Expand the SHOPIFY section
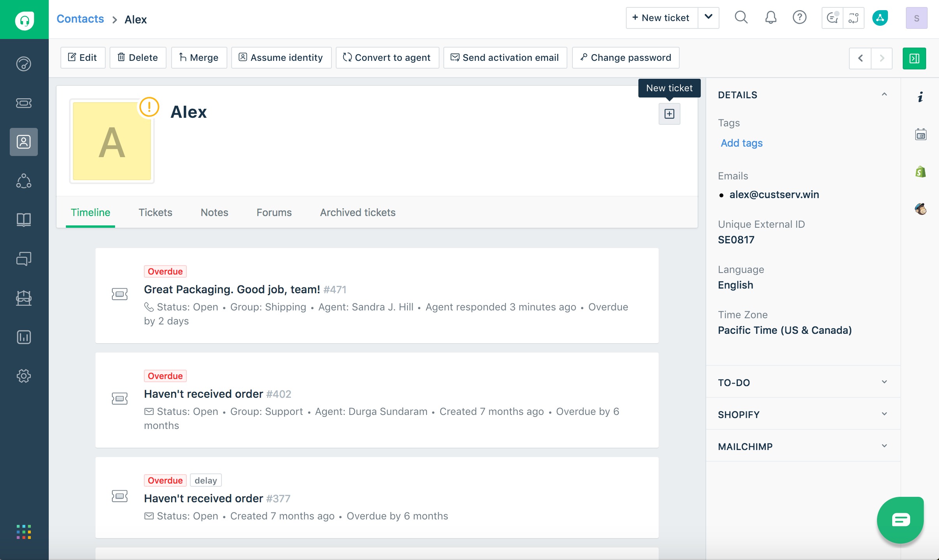This screenshot has height=560, width=939. click(x=884, y=414)
